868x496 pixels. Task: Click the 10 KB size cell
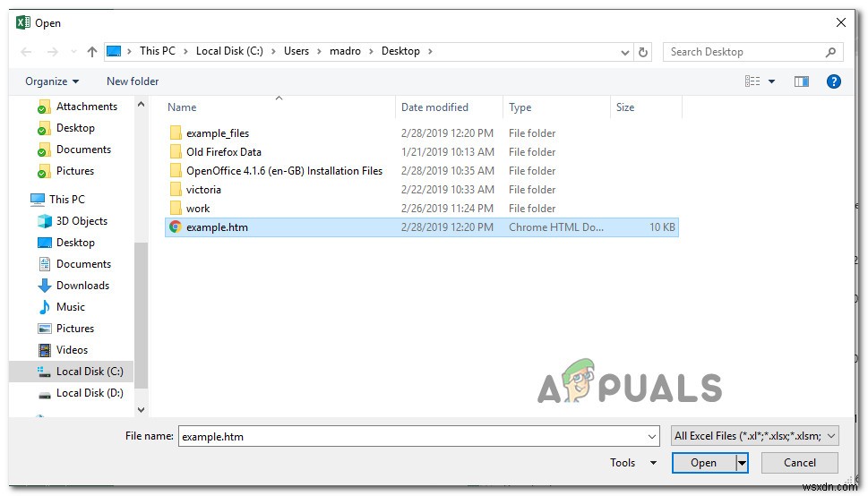click(662, 227)
